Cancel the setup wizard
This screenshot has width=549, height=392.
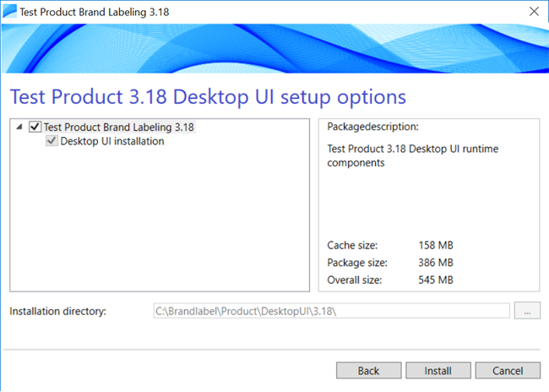click(508, 371)
